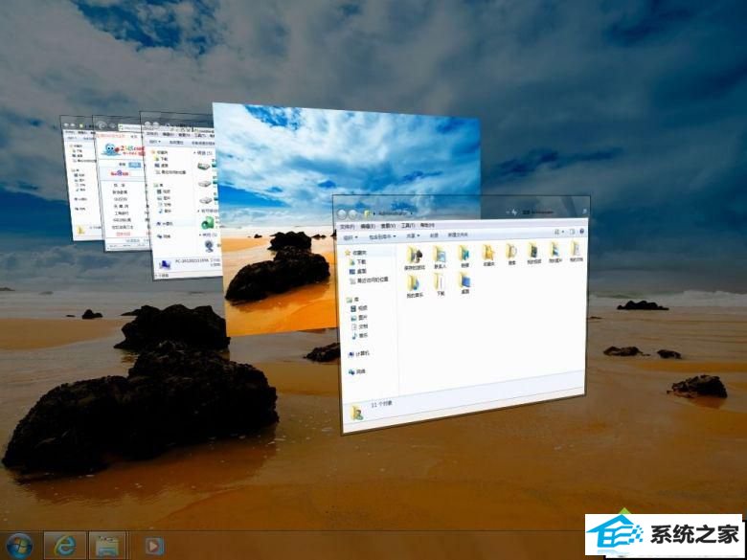The height and width of the screenshot is (560, 747).
Task: Click the cartoon octopus logo in browser window
Action: 111,150
